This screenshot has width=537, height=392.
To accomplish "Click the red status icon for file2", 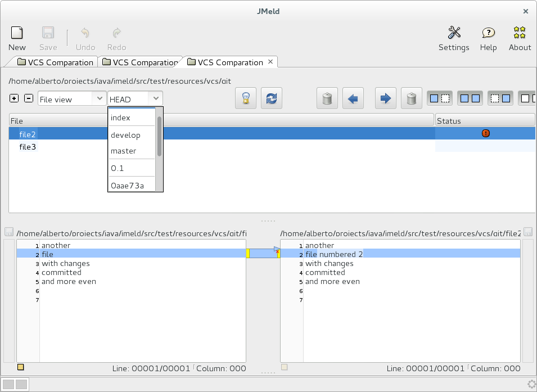I will (x=486, y=133).
